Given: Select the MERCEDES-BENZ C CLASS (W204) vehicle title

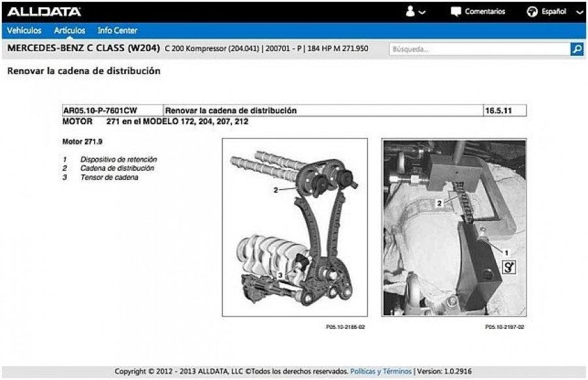Looking at the screenshot, I should pyautogui.click(x=84, y=48).
